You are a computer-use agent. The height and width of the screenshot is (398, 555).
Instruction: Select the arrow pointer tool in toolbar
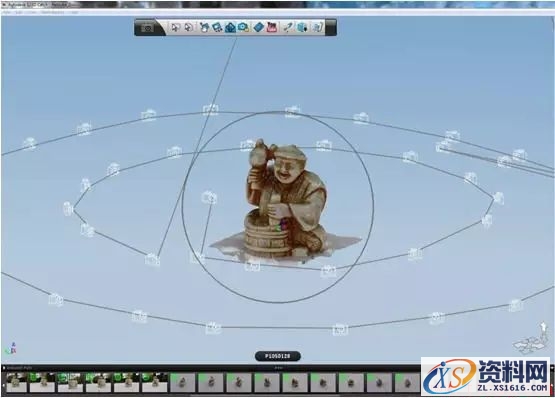pos(175,27)
